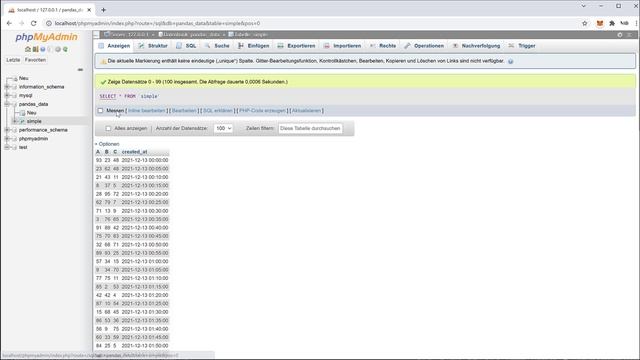640x360 pixels.
Task: Select performance_schema in tree
Action: coord(43,130)
